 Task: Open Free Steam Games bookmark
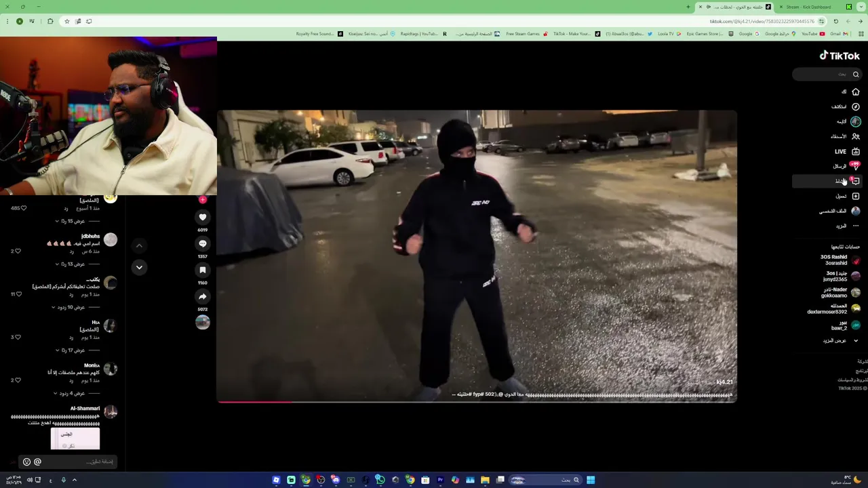click(x=527, y=34)
